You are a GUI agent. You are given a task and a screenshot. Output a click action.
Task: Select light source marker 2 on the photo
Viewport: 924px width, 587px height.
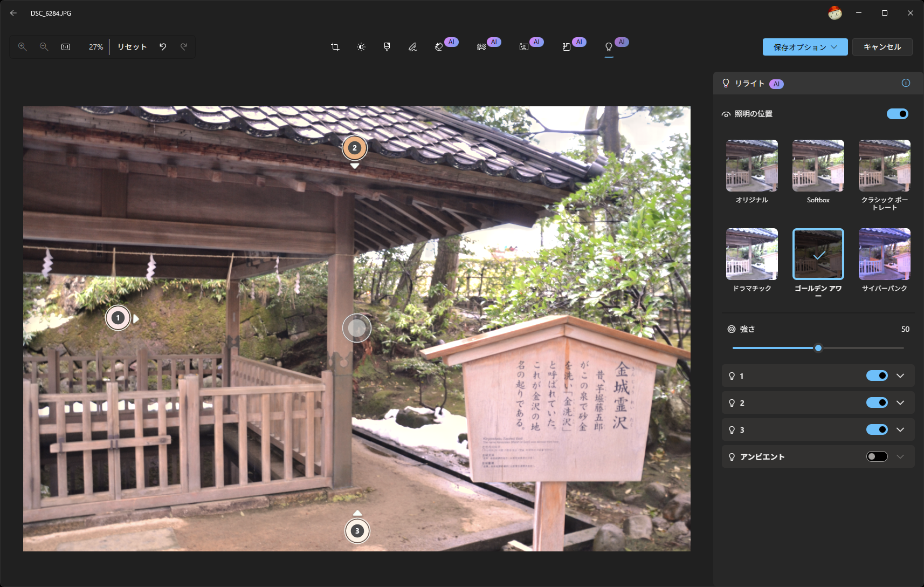tap(354, 148)
